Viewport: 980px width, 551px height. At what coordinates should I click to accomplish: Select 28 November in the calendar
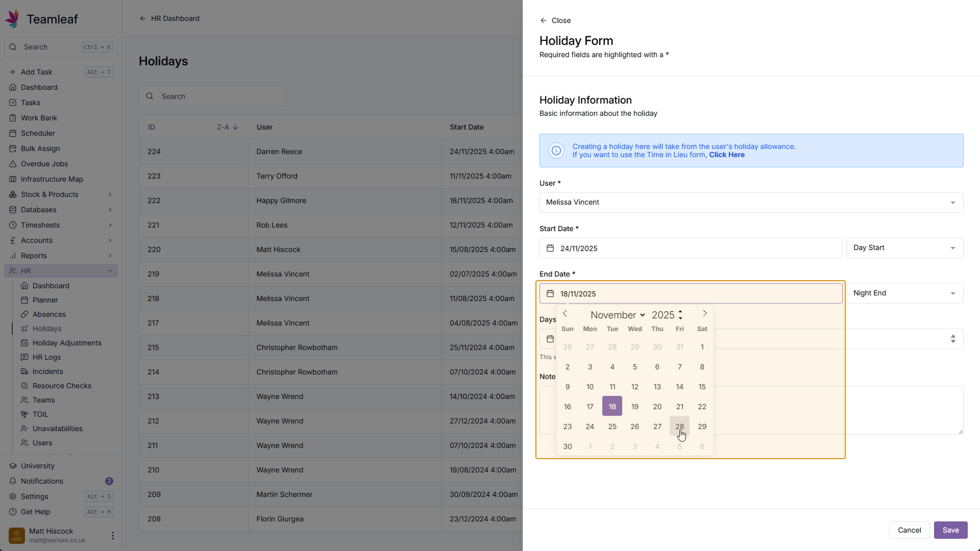pos(679,427)
